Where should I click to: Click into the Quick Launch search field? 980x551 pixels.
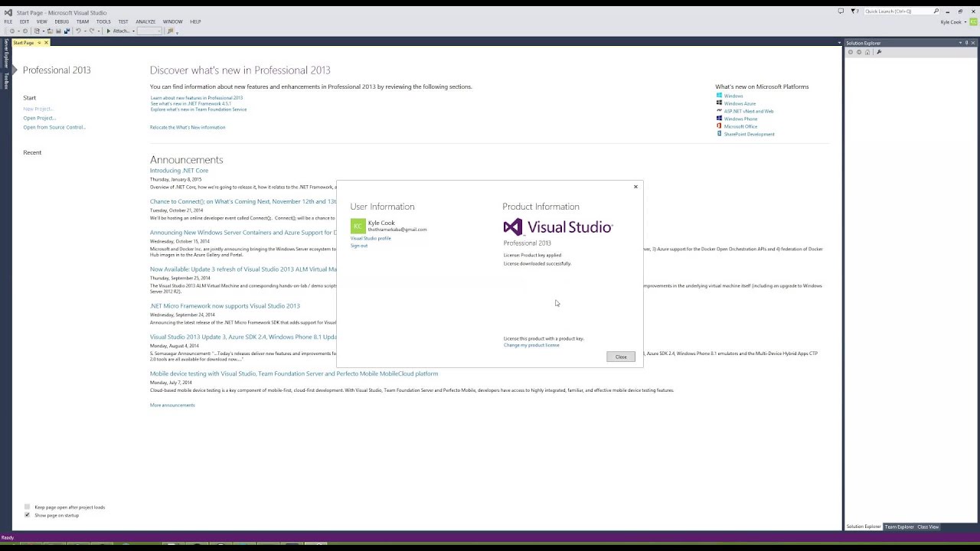click(x=899, y=11)
